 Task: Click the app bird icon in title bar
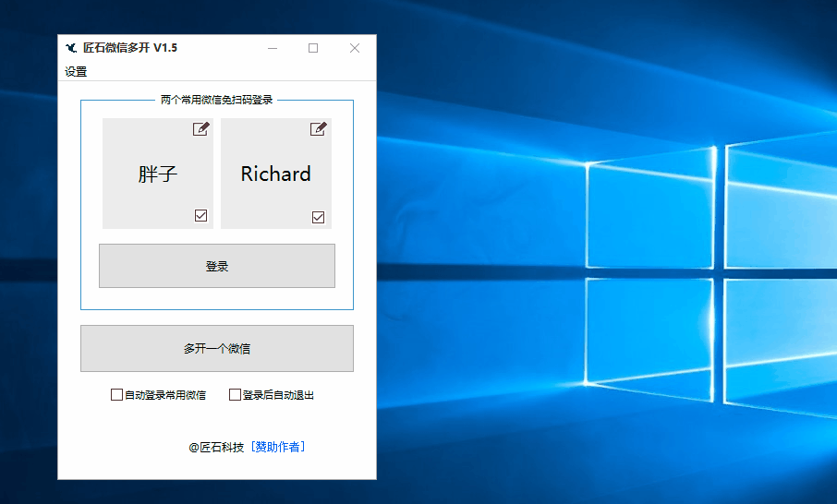71,48
